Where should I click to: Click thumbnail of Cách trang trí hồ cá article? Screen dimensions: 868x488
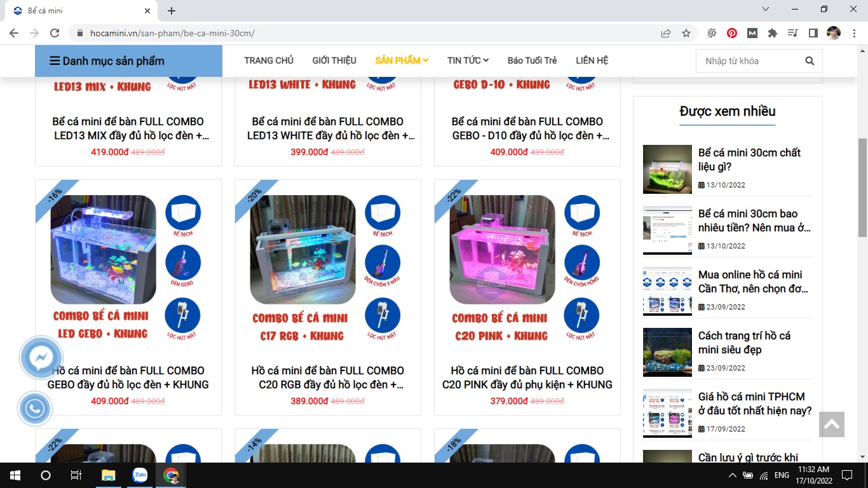pos(667,352)
